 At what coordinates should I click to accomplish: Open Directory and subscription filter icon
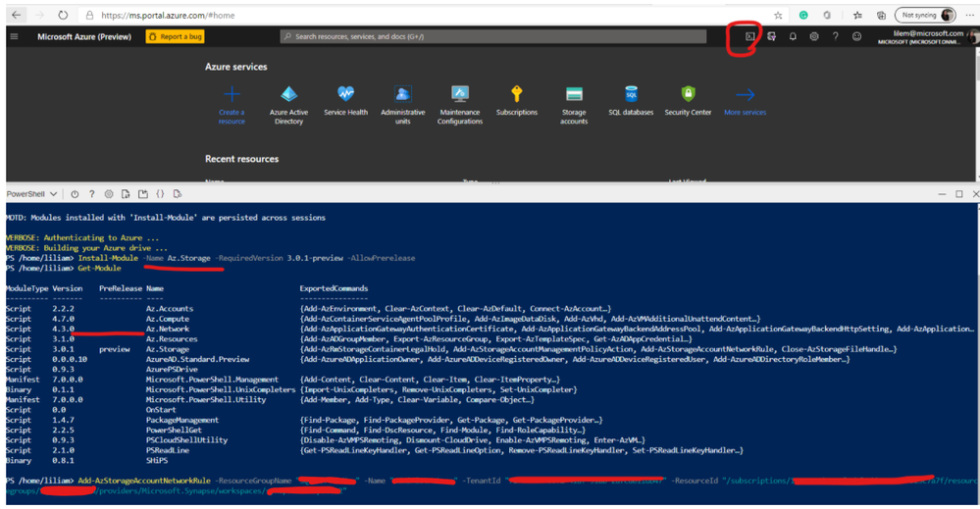pyautogui.click(x=771, y=37)
